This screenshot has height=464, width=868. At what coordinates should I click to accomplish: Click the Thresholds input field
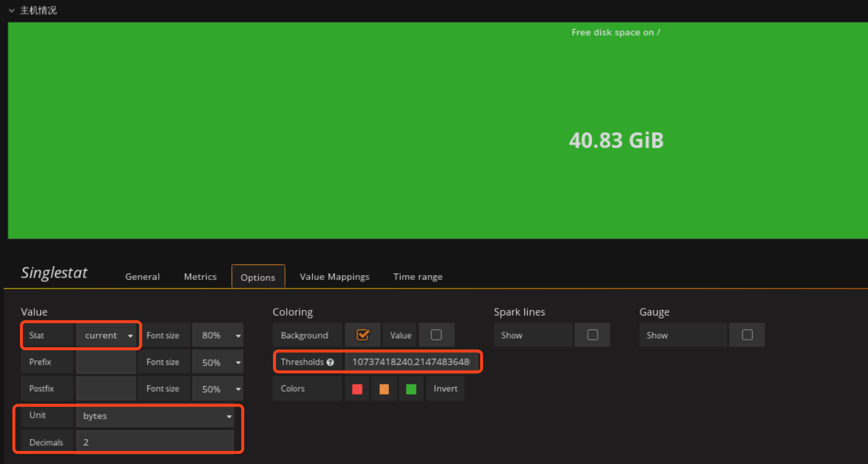point(411,362)
